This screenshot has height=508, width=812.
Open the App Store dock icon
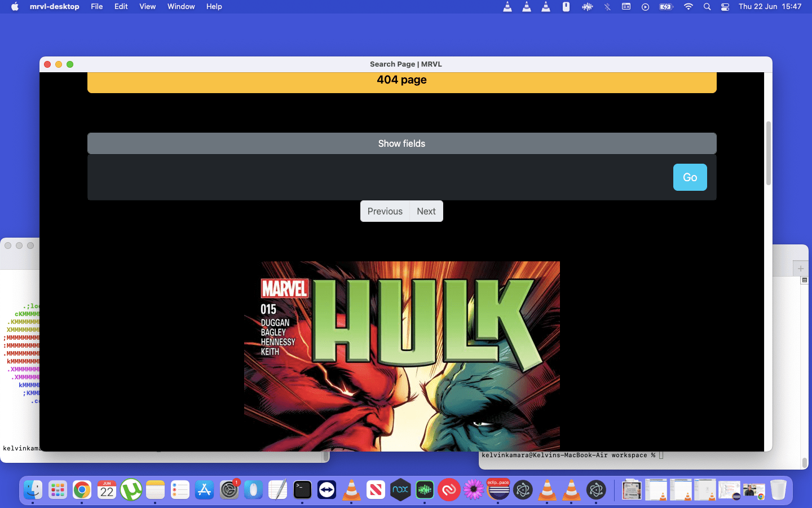(204, 490)
